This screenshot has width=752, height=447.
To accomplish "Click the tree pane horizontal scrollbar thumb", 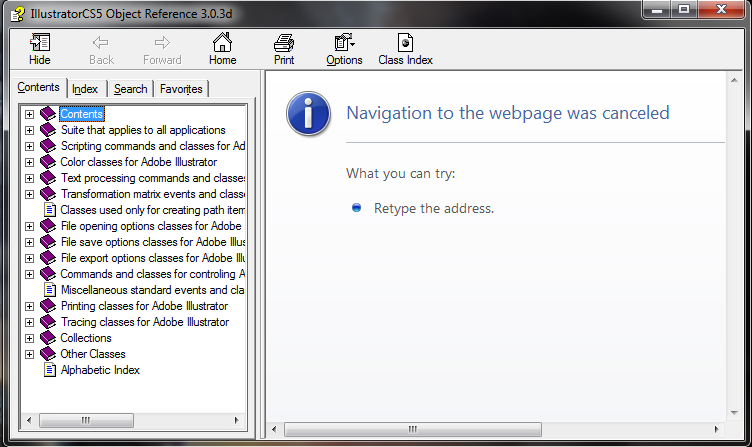I will coord(86,420).
